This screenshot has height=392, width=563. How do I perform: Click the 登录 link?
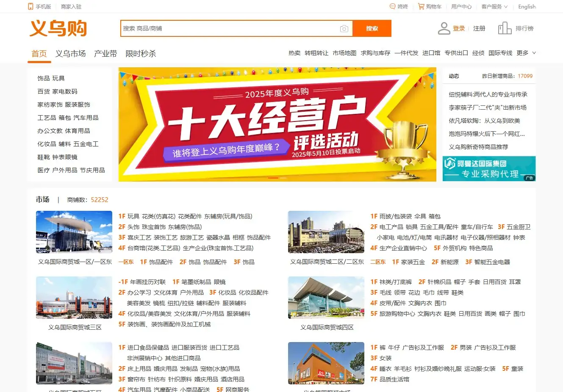(459, 28)
